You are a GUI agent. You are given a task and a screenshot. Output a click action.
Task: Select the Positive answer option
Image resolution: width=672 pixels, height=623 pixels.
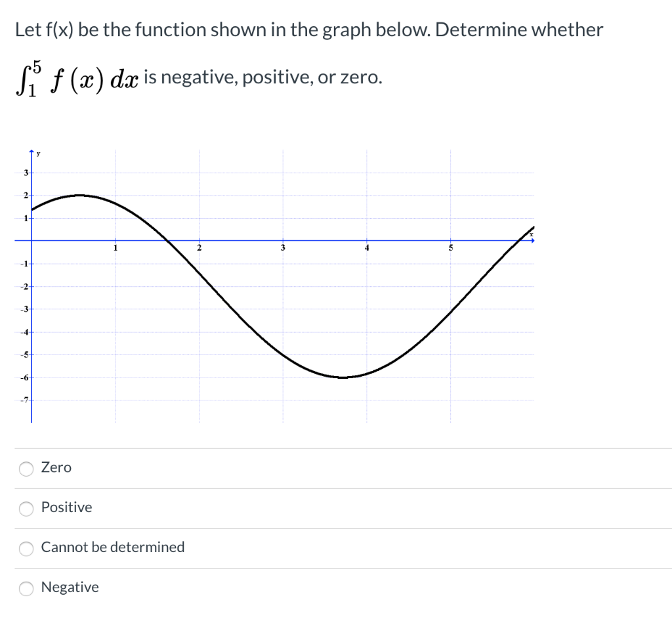[x=26, y=509]
